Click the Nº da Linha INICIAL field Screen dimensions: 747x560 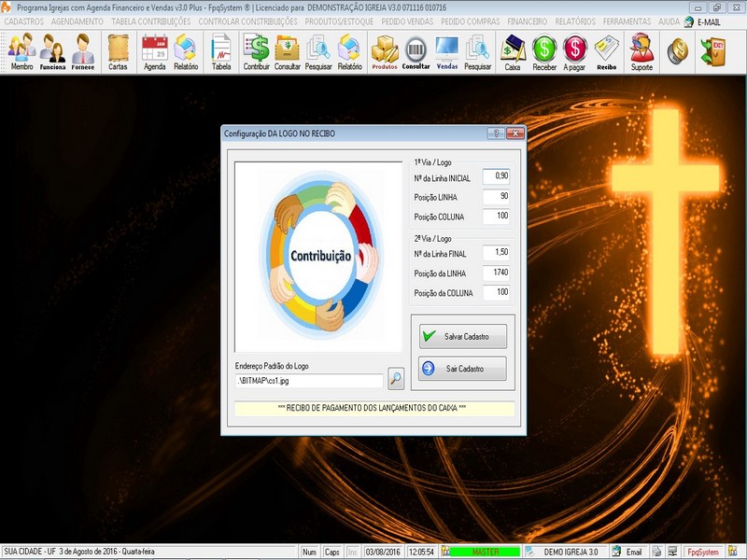(496, 175)
